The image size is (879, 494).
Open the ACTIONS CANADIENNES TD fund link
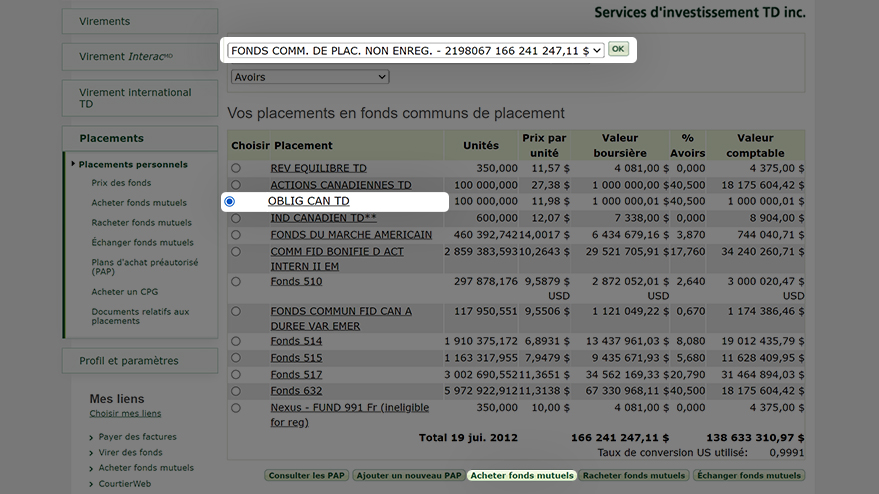341,185
